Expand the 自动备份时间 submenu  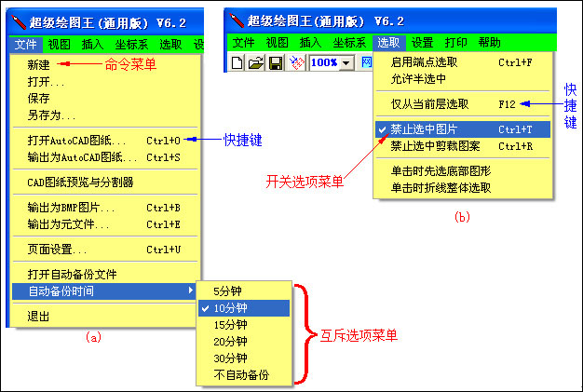[x=61, y=291]
